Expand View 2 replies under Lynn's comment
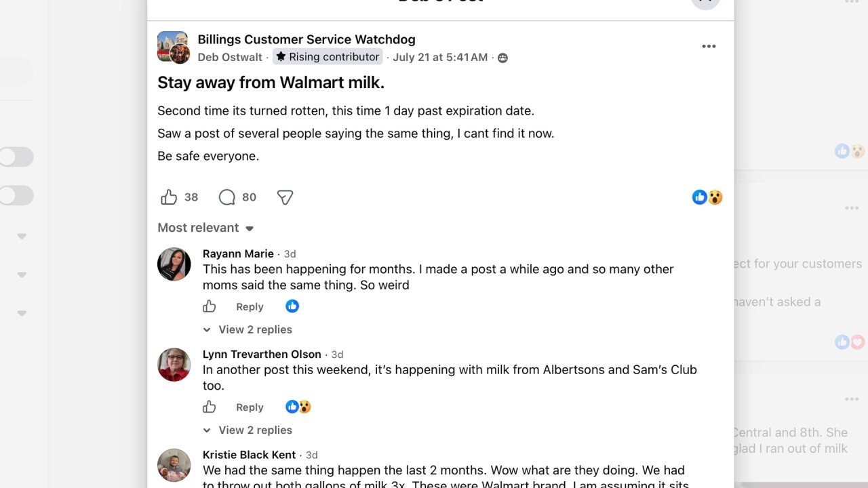The height and width of the screenshot is (488, 868). point(248,430)
